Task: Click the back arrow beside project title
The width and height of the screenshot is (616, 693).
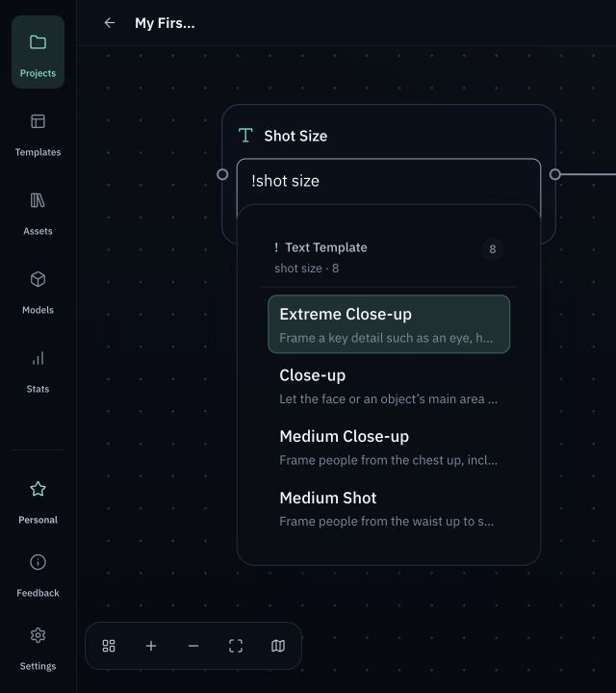Action: (x=110, y=22)
